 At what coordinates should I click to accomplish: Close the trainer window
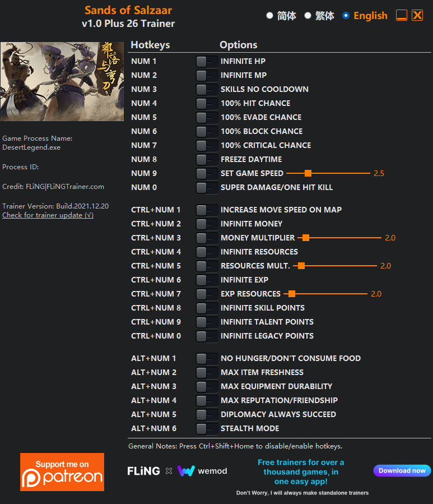tap(417, 15)
